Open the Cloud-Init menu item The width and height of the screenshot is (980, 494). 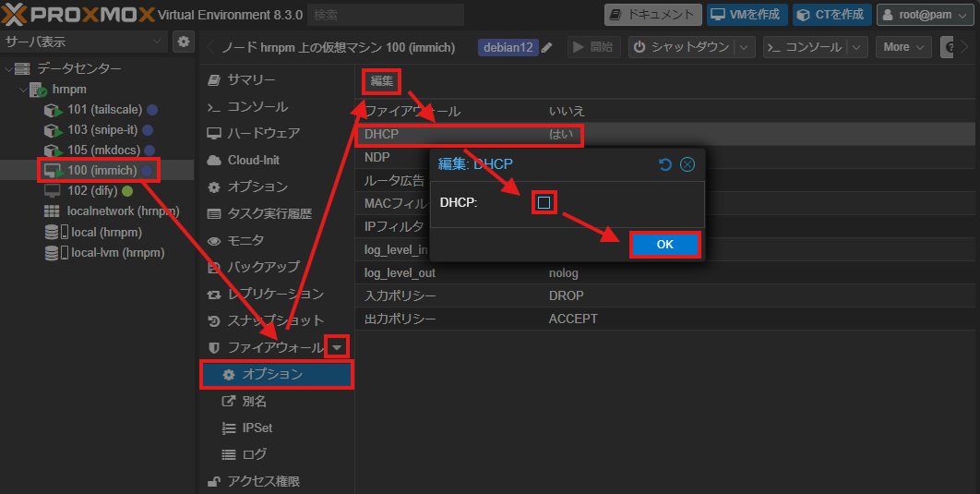(277, 160)
